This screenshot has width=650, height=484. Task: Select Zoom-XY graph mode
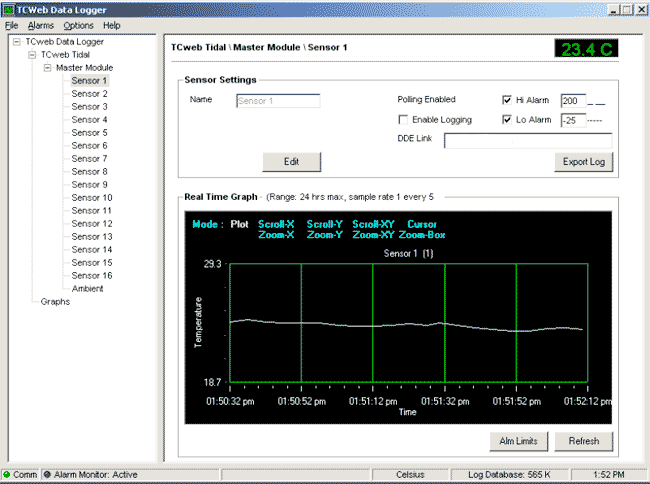pos(374,235)
